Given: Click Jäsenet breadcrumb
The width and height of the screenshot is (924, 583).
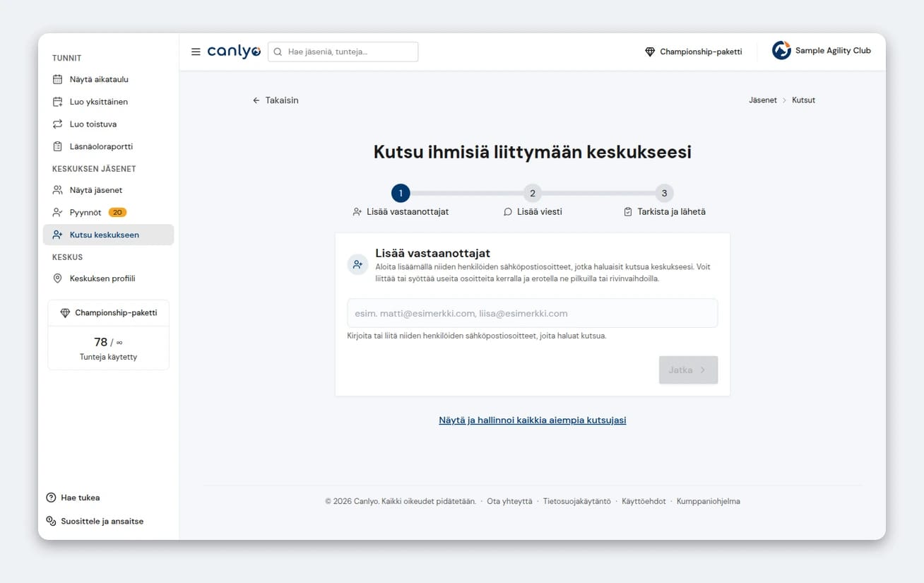Looking at the screenshot, I should pyautogui.click(x=763, y=100).
